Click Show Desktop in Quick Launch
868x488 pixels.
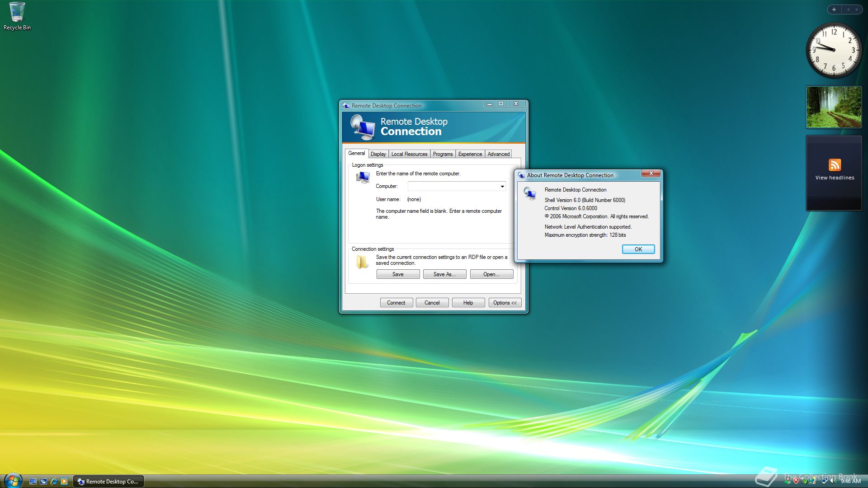pos(33,481)
